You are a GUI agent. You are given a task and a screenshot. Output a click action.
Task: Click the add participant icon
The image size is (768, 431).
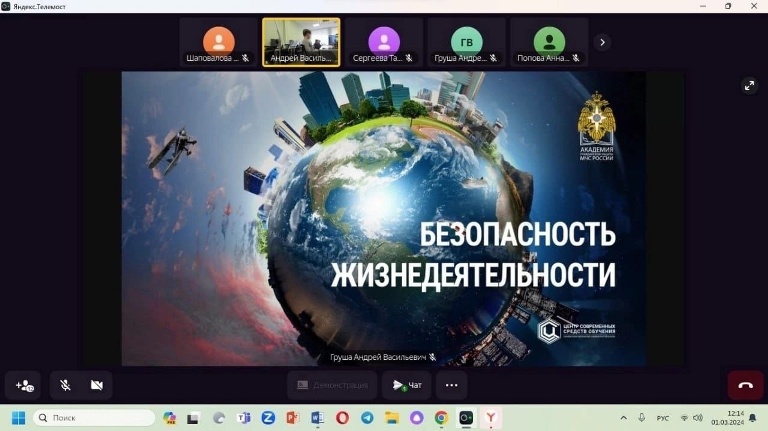(24, 385)
